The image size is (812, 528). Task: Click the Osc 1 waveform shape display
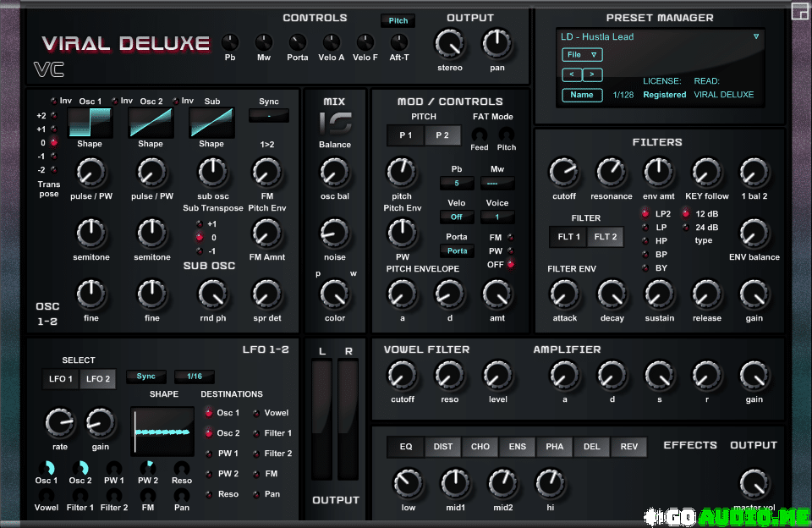90,123
